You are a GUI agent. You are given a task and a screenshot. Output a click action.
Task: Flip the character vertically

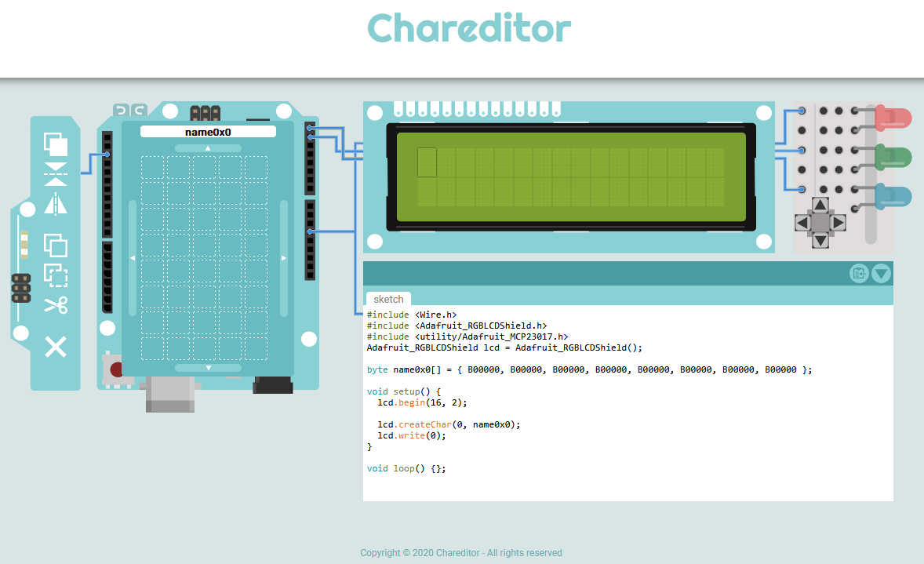coord(56,173)
